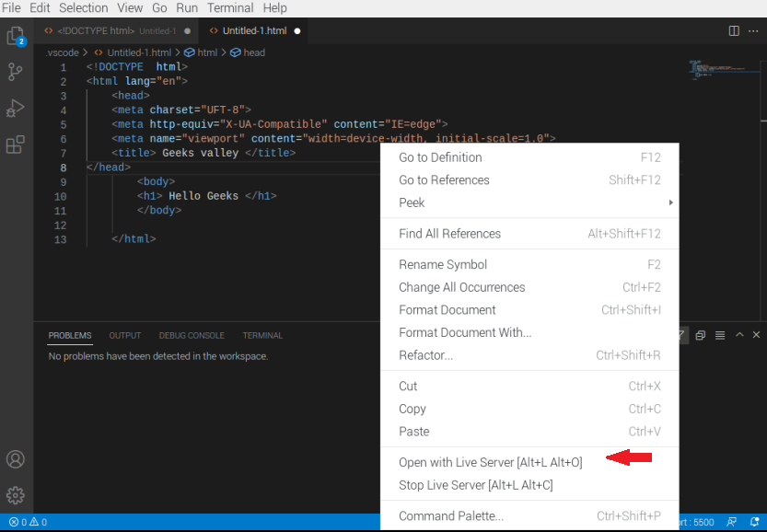Open the Source Control view

click(16, 72)
